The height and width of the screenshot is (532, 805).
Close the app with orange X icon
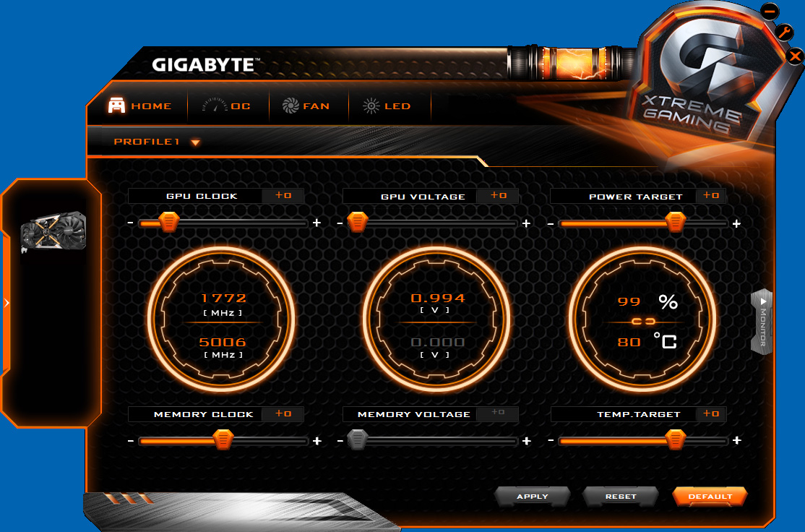(x=795, y=56)
